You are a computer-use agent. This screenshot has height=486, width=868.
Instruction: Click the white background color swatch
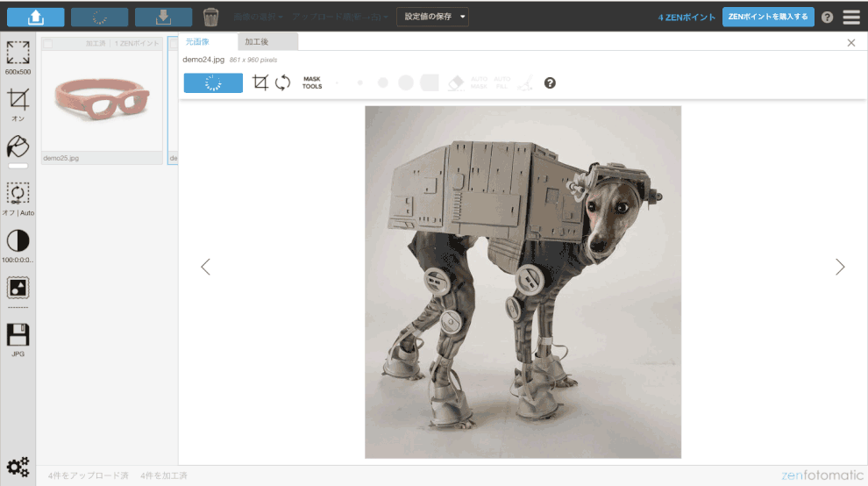(x=18, y=166)
